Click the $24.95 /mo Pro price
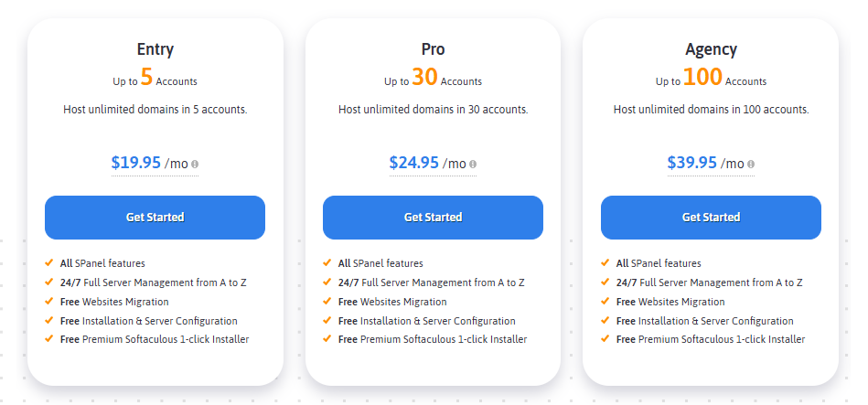868x405 pixels. pyautogui.click(x=427, y=164)
